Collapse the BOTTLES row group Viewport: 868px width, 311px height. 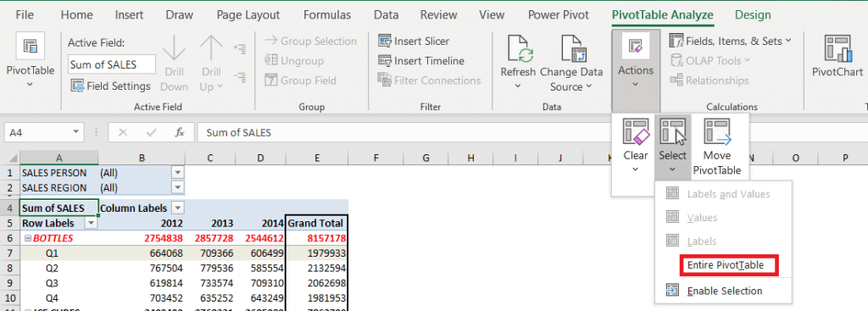27,238
